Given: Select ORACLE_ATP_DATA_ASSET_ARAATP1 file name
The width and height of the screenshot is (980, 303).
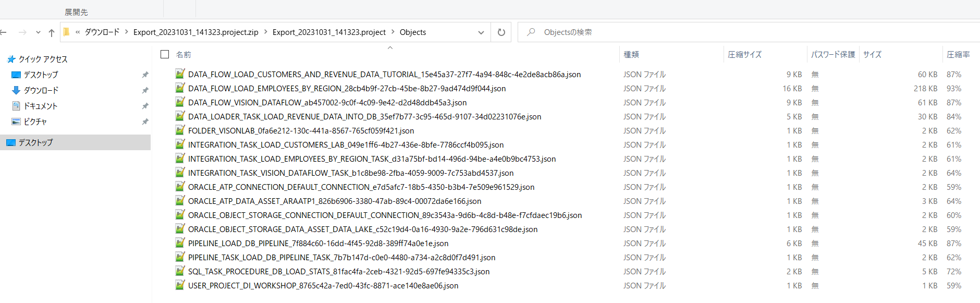Looking at the screenshot, I should coord(335,201).
